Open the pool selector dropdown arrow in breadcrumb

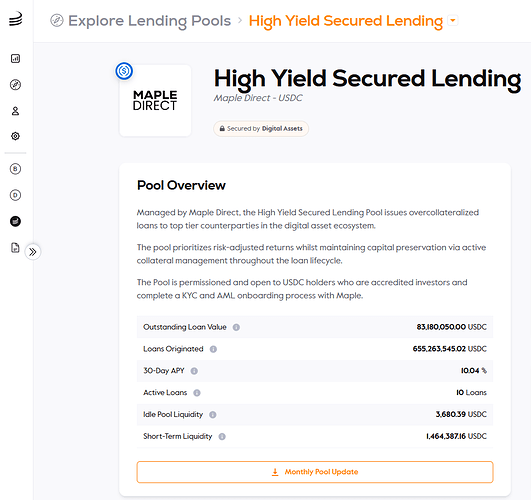pyautogui.click(x=453, y=20)
